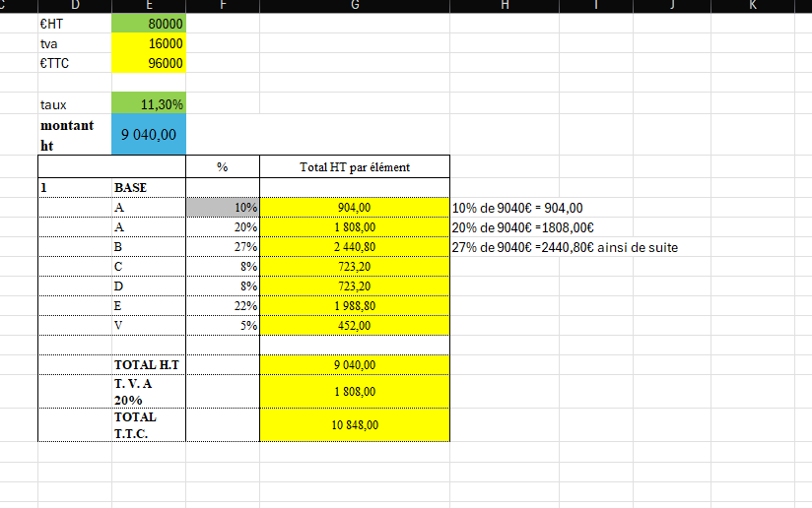Image resolution: width=812 pixels, height=508 pixels.
Task: Click the note '10% de 9040€ = 904,00'
Action: point(518,208)
